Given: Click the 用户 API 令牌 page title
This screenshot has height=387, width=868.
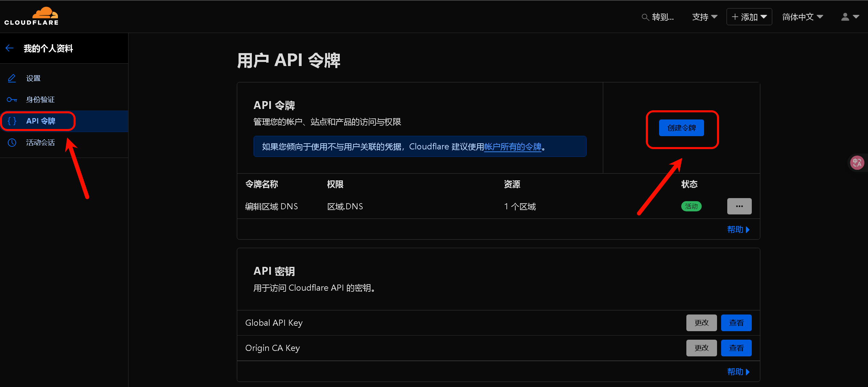Looking at the screenshot, I should [x=289, y=61].
